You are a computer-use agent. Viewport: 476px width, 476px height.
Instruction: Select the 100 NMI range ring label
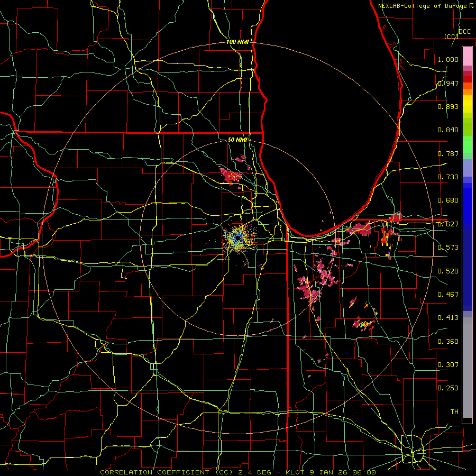[x=237, y=42]
